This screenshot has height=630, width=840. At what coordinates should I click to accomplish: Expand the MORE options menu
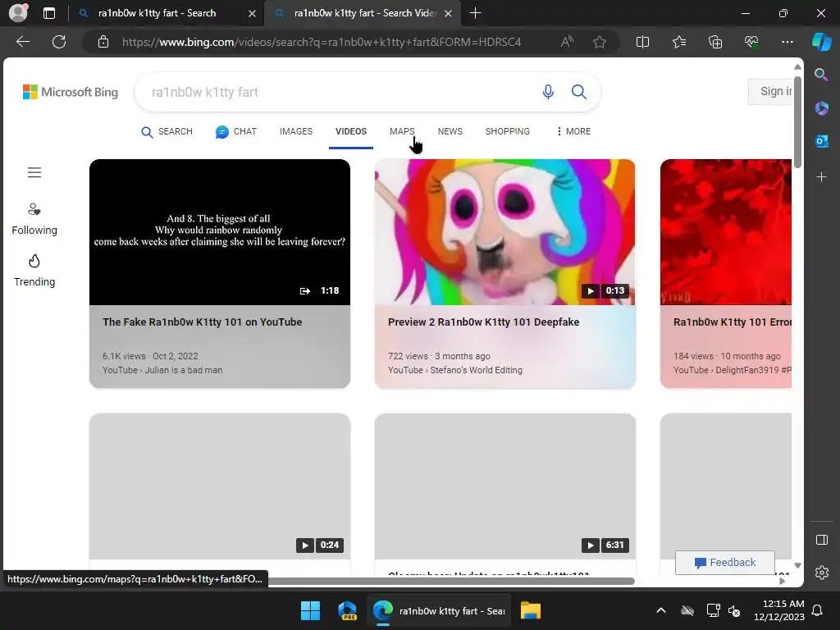click(573, 131)
